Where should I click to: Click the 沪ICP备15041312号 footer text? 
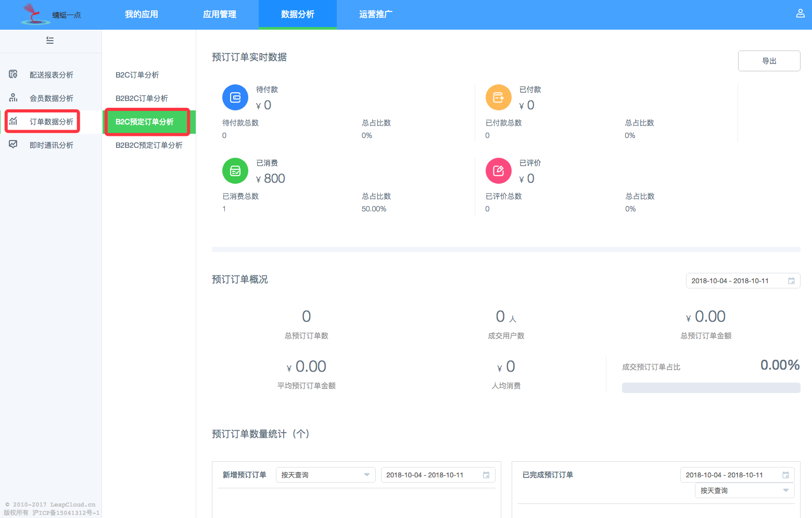pyautogui.click(x=66, y=513)
